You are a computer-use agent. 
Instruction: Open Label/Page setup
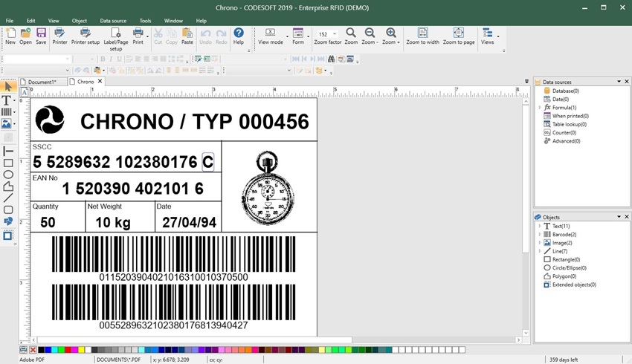pyautogui.click(x=116, y=39)
